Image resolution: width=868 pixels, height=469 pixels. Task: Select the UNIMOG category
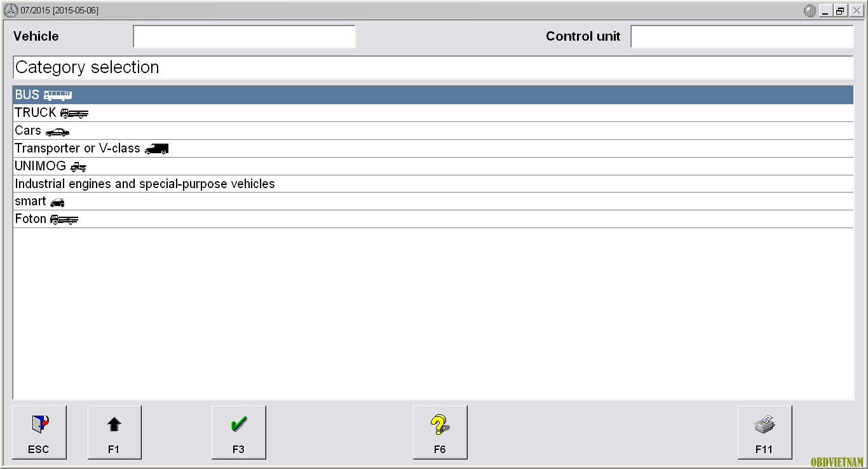tap(433, 167)
